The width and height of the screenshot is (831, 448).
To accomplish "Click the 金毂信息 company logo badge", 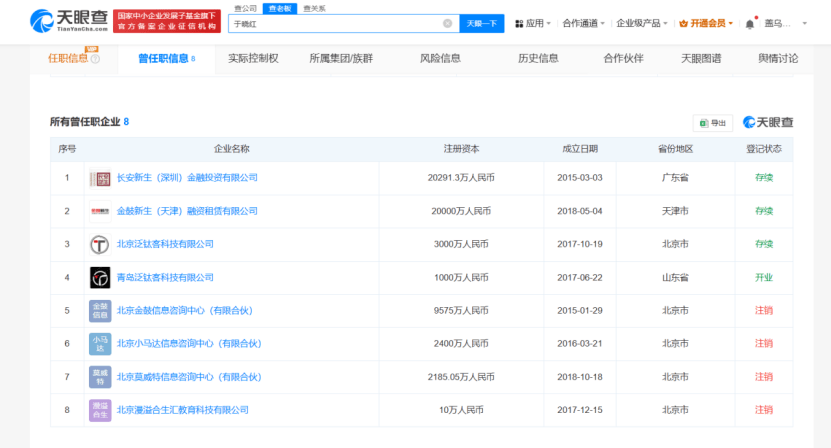I will click(x=100, y=310).
